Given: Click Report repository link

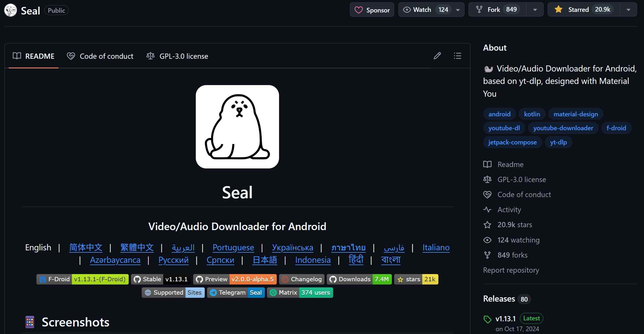Looking at the screenshot, I should point(511,270).
